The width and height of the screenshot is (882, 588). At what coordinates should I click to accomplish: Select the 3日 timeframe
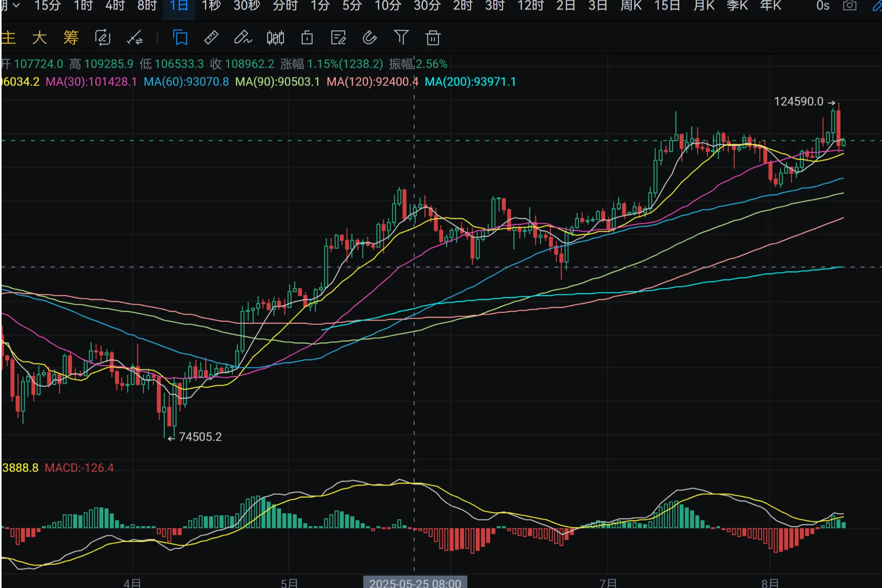[598, 6]
